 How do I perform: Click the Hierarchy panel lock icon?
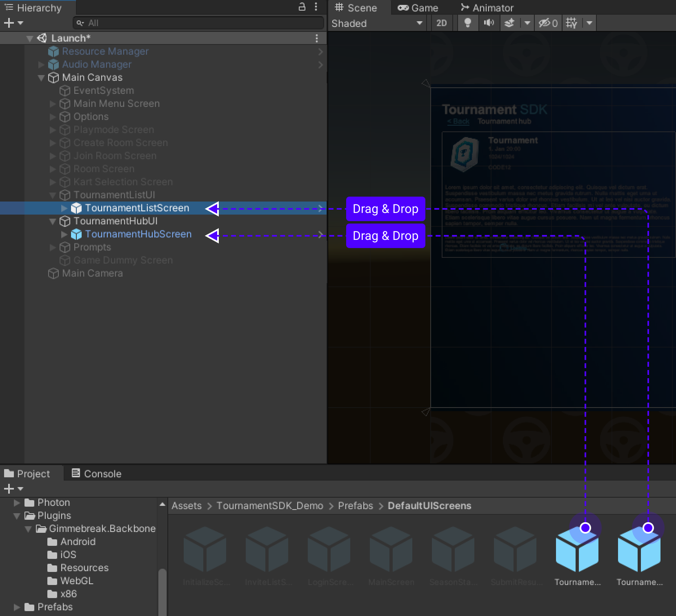[x=302, y=7]
